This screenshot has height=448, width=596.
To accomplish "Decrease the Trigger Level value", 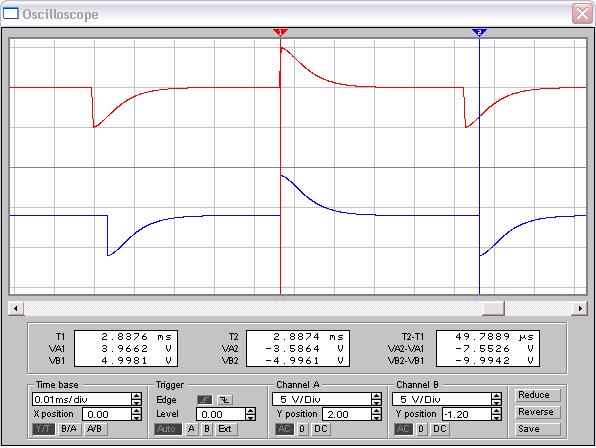I will coord(250,417).
